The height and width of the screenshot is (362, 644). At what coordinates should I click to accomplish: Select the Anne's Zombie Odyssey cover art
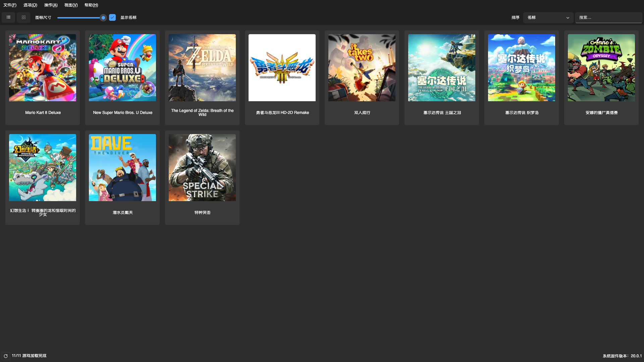(x=601, y=68)
